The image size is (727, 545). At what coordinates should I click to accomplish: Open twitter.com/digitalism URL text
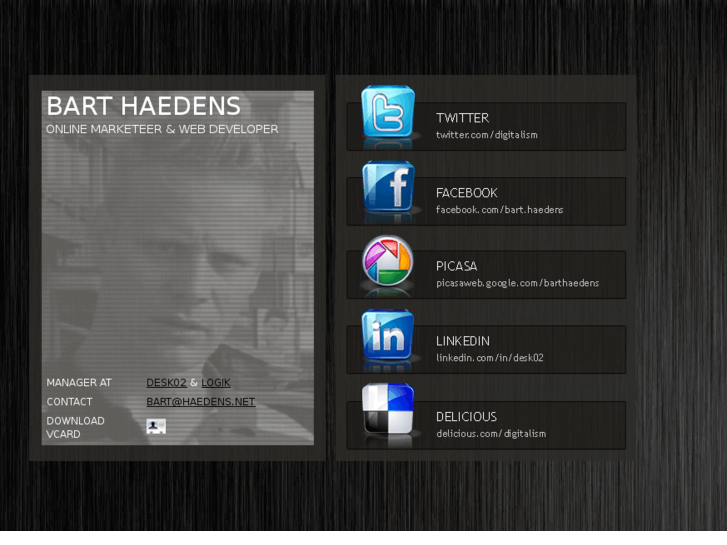[x=487, y=135]
